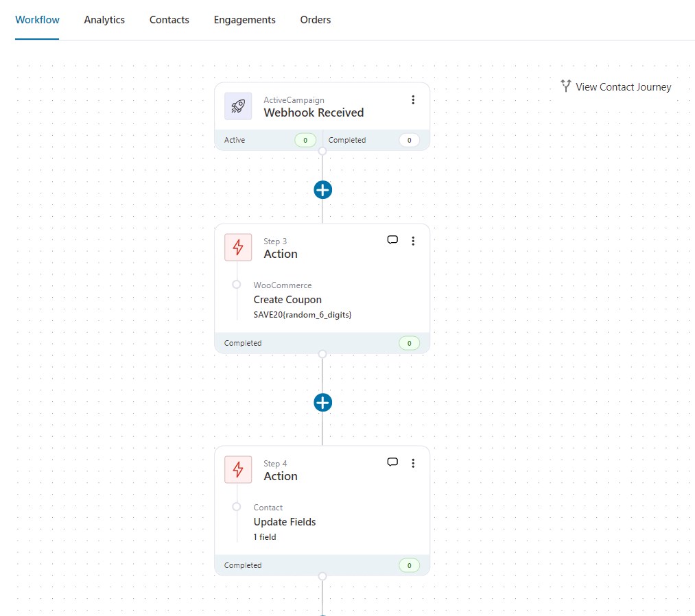The width and height of the screenshot is (695, 616).
Task: Add a step between Step 3 and Step 4
Action: coord(322,403)
